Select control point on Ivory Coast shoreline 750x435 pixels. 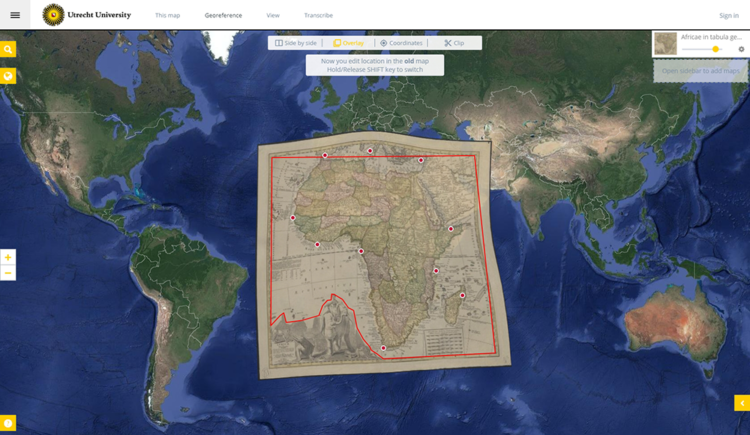point(317,245)
